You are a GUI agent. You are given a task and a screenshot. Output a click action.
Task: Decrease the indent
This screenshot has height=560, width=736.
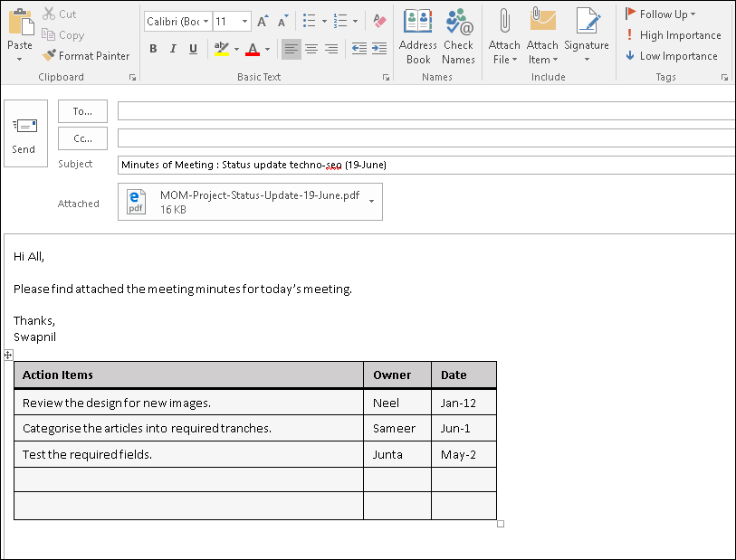359,49
